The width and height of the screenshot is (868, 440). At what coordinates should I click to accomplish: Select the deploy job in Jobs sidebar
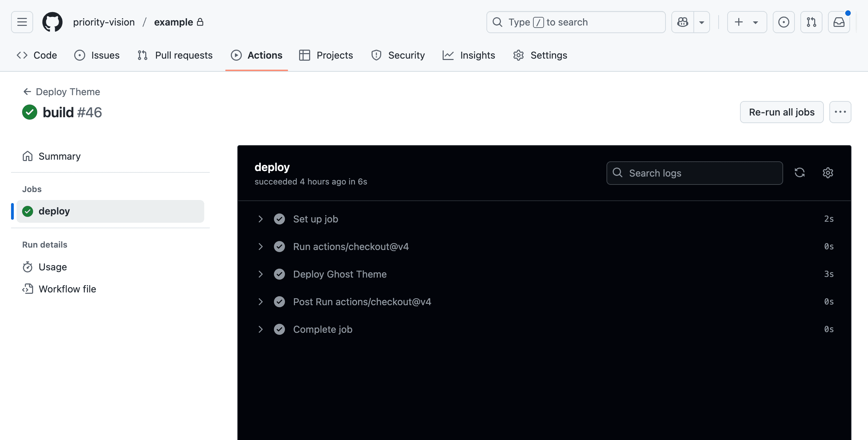pos(54,211)
